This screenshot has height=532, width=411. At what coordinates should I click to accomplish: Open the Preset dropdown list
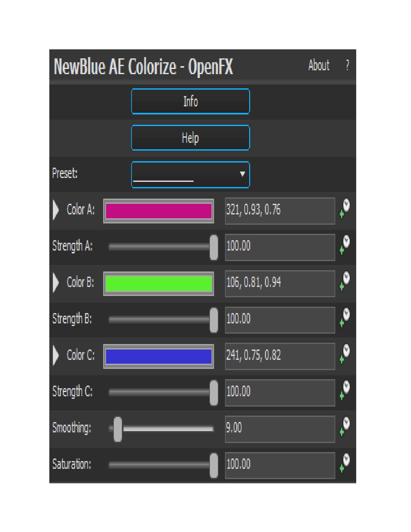(x=191, y=174)
